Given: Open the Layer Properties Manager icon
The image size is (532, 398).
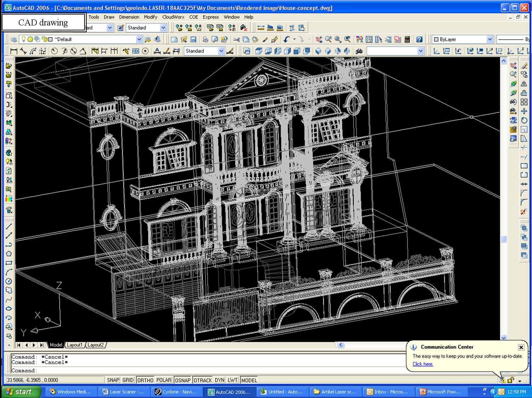Looking at the screenshot, I should (13, 39).
